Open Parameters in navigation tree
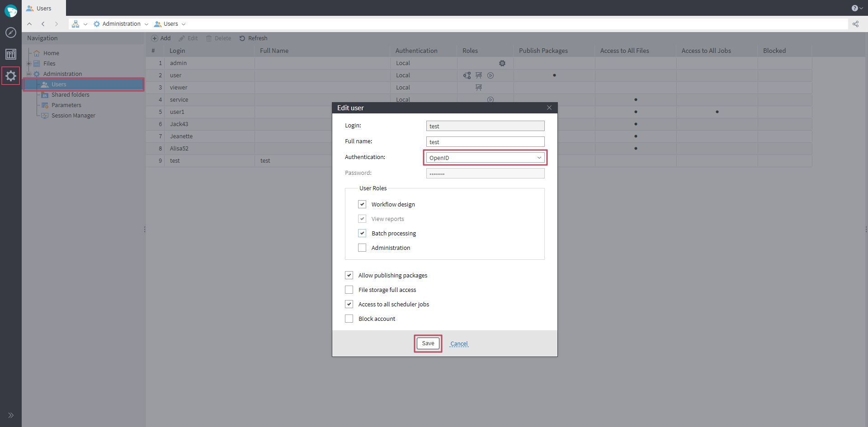Viewport: 868px width, 427px height. point(66,105)
